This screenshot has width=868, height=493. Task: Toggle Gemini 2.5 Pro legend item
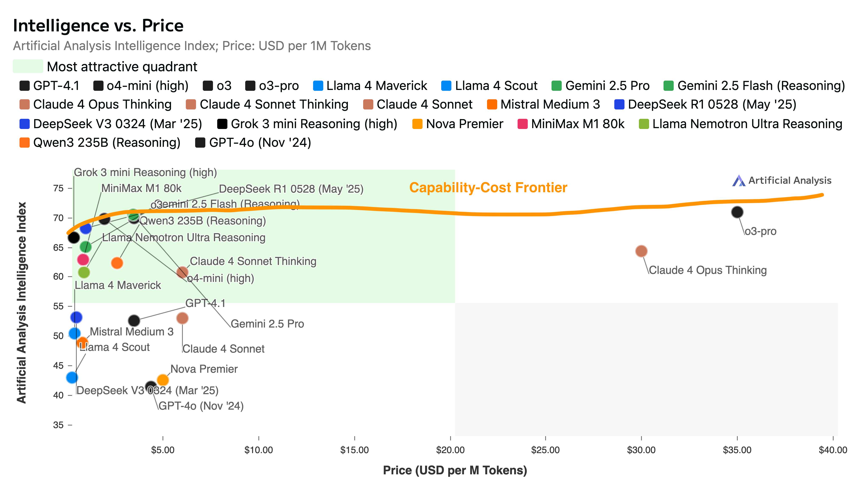[x=601, y=86]
